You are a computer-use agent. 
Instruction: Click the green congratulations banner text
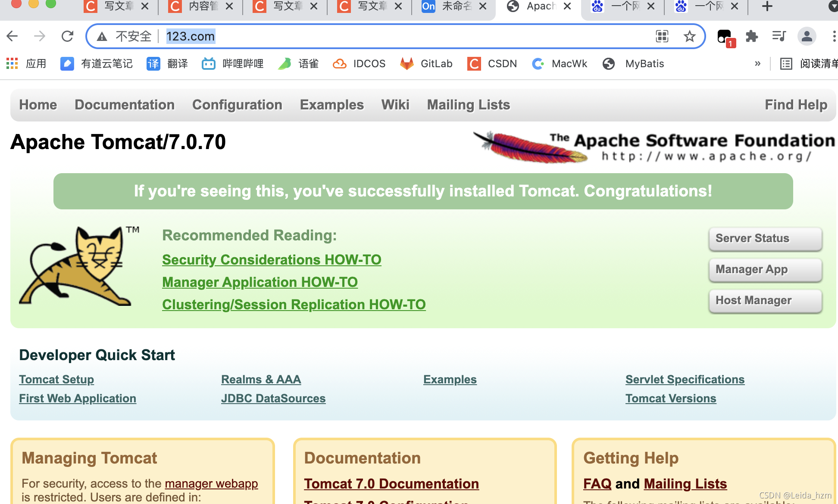(x=423, y=191)
